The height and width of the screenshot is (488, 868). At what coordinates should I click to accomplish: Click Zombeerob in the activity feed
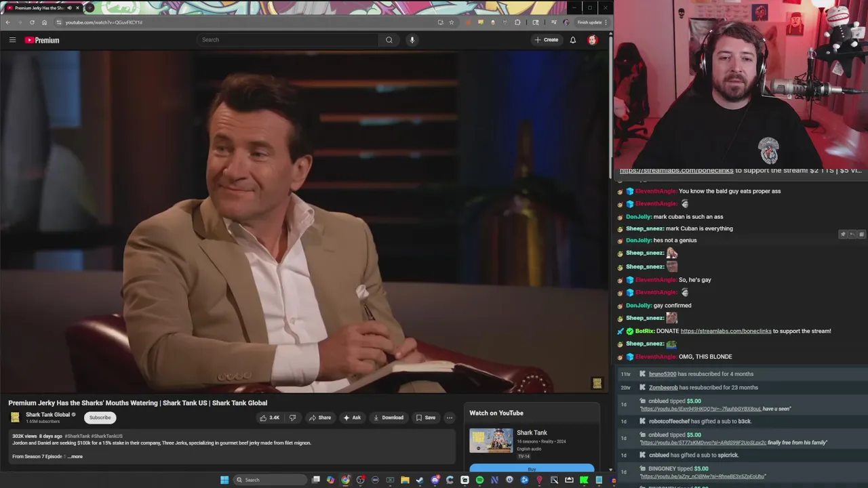663,388
